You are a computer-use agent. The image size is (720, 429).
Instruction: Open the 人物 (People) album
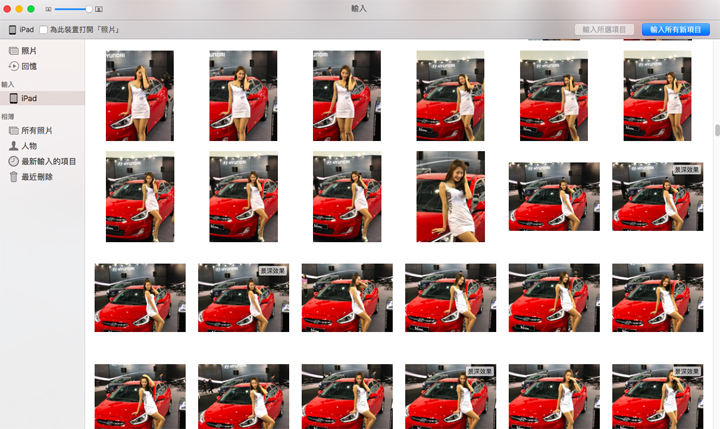coord(29,146)
